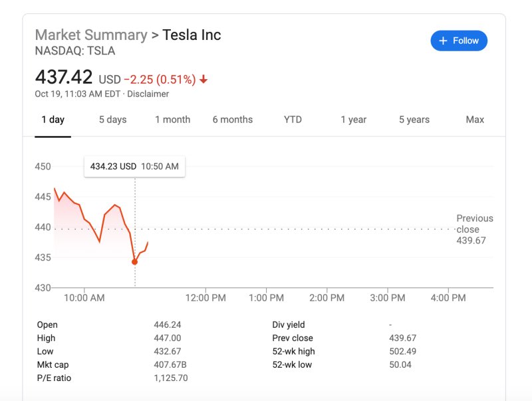Viewport: 532px width, 401px height.
Task: Click the 12:00 PM axis label
Action: pos(205,298)
